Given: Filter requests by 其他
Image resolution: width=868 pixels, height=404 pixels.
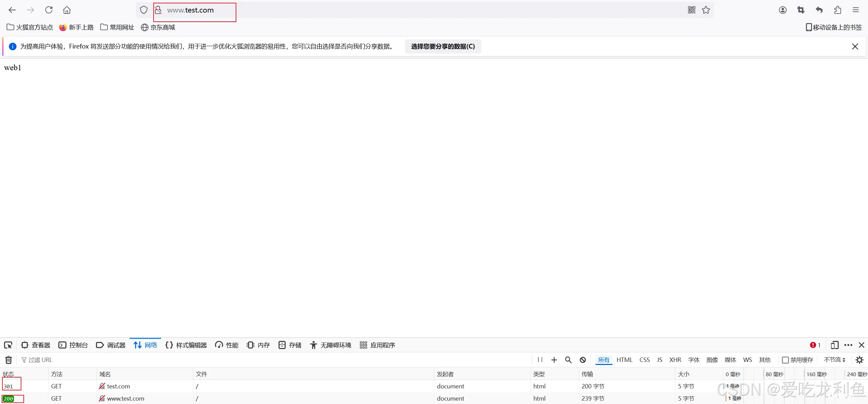Looking at the screenshot, I should coord(765,360).
